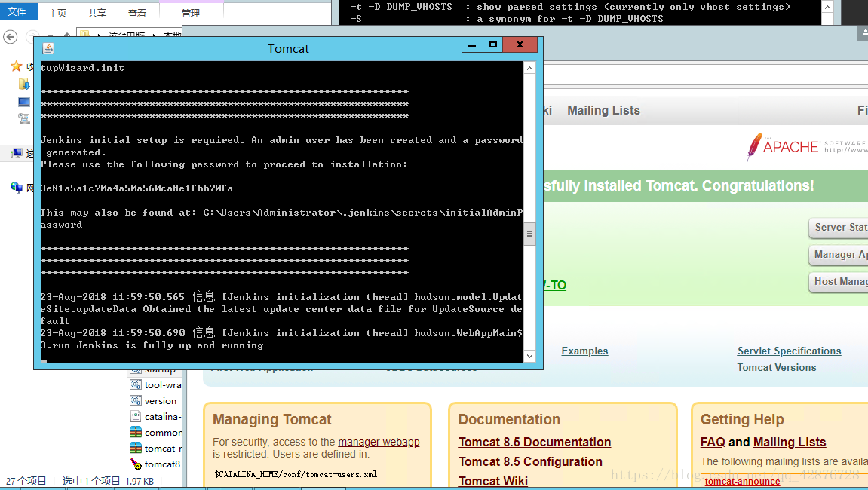Click the 'Jenkins is fully up and running' line
This screenshot has width=868, height=490.
(x=170, y=345)
